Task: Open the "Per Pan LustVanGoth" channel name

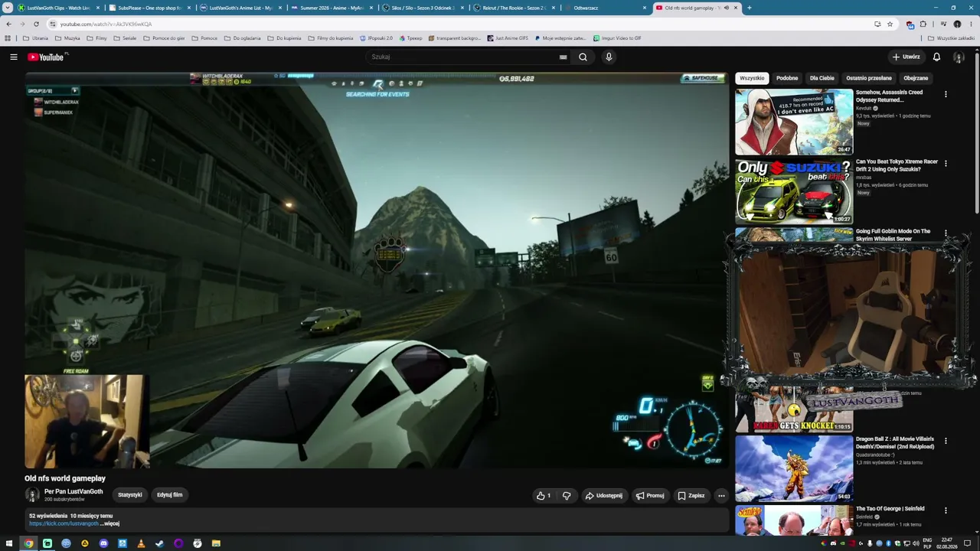Action: [x=73, y=491]
